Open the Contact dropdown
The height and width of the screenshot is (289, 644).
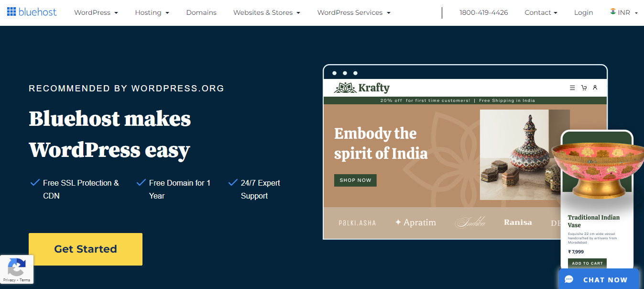pos(541,12)
